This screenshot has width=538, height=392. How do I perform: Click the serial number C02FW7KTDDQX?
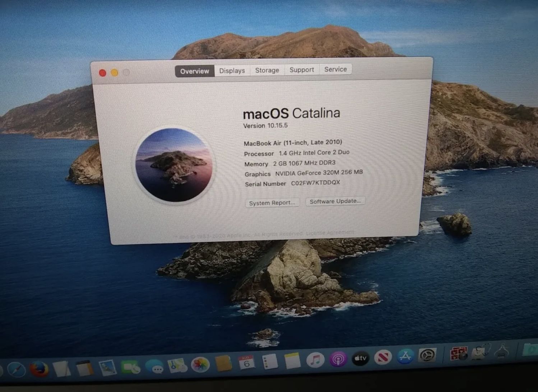click(315, 183)
